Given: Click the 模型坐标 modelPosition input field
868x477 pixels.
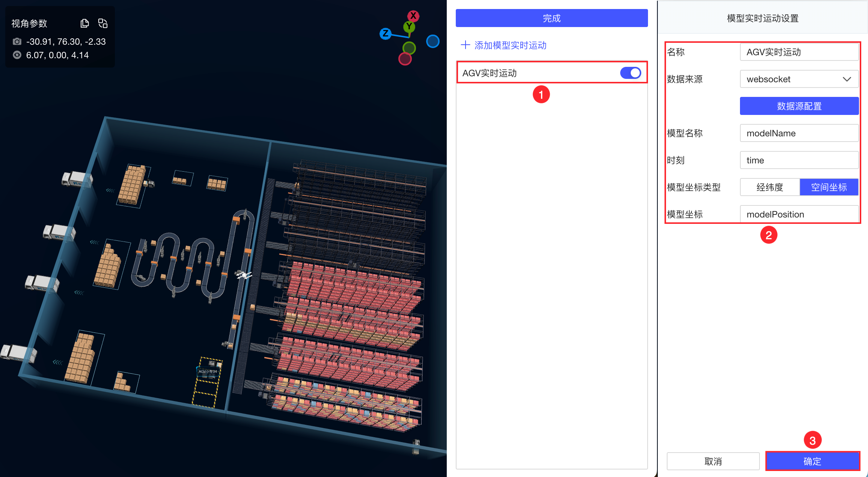Looking at the screenshot, I should 799,214.
